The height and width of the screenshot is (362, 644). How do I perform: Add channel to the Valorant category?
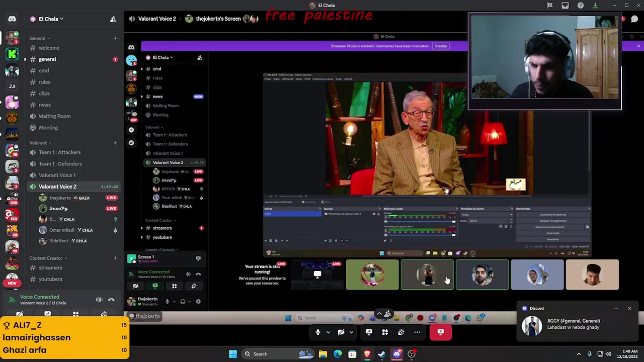tap(115, 143)
